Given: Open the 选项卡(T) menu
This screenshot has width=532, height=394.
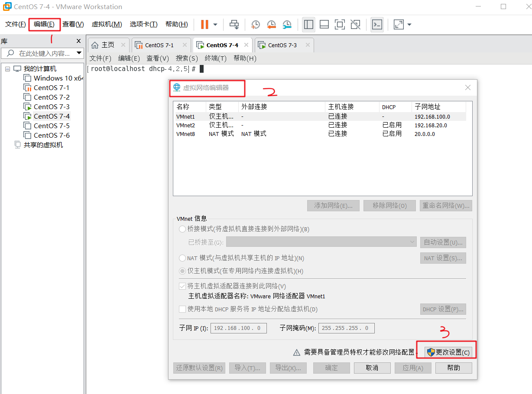Looking at the screenshot, I should click(144, 24).
